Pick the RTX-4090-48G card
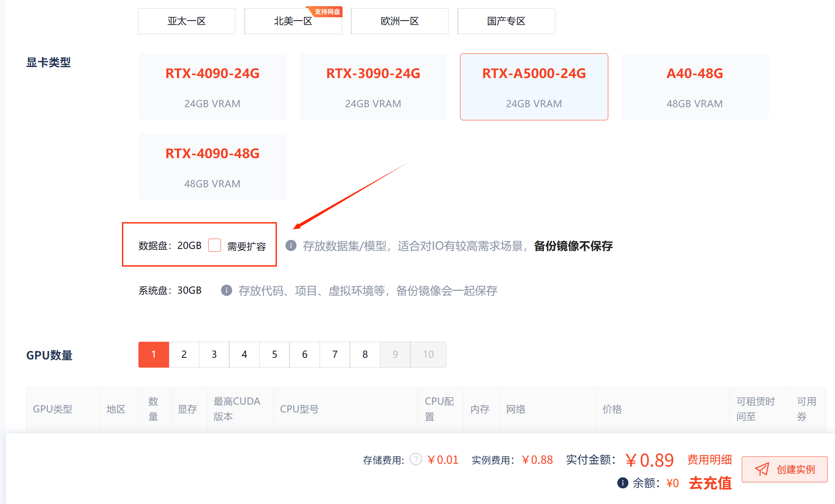The height and width of the screenshot is (504, 835). pos(212,167)
